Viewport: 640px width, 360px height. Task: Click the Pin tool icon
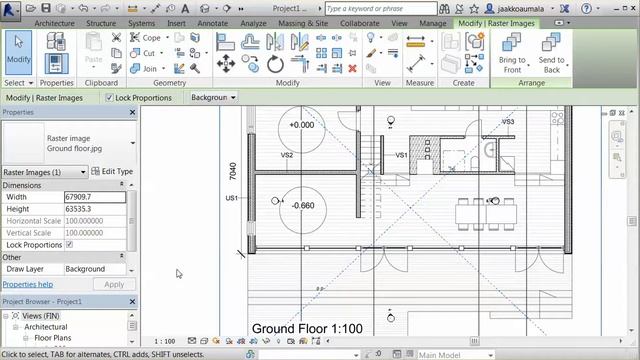[353, 53]
